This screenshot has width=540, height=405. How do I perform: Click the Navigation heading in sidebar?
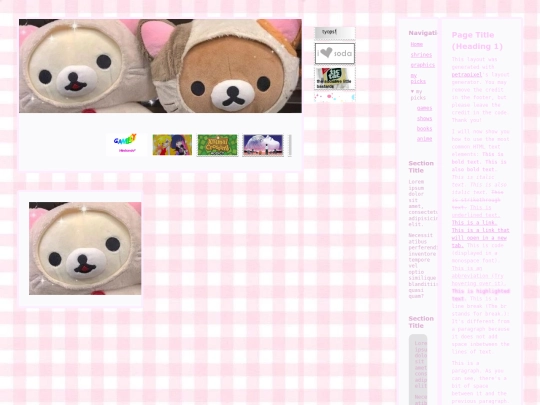(423, 33)
